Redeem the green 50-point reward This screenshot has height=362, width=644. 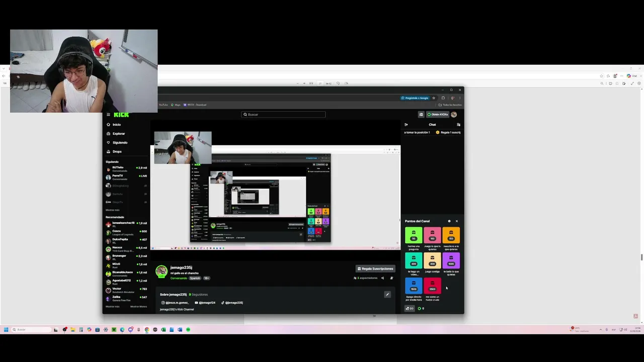point(414,235)
